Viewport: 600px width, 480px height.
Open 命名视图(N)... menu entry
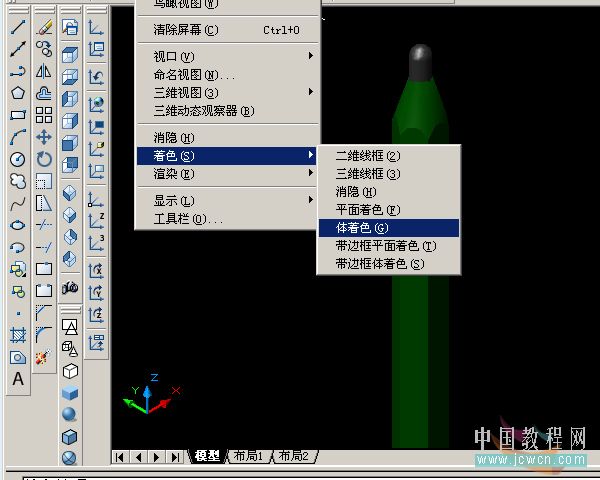pyautogui.click(x=227, y=75)
